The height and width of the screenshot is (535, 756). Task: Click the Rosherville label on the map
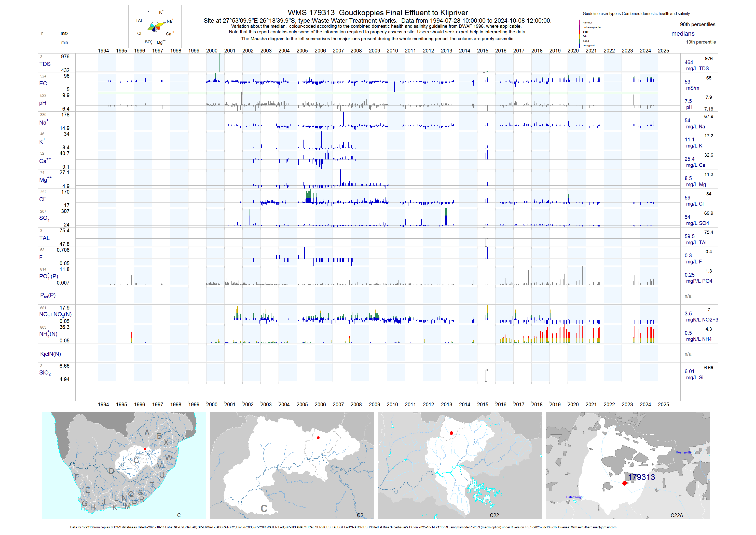pyautogui.click(x=684, y=452)
